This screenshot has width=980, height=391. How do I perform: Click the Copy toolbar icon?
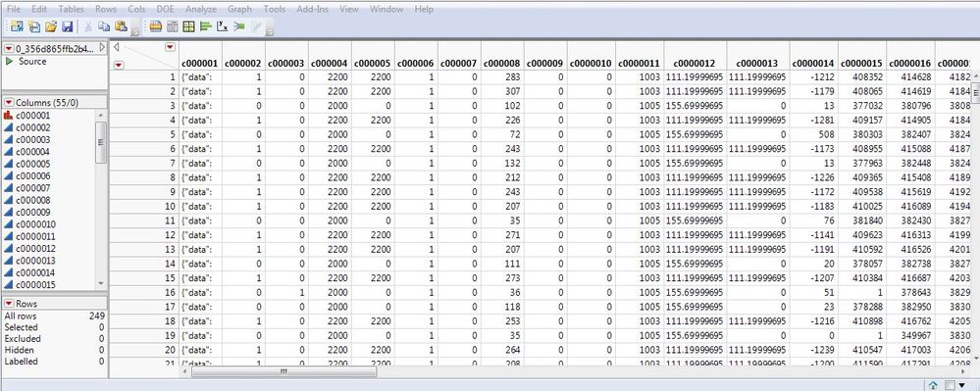point(104,26)
